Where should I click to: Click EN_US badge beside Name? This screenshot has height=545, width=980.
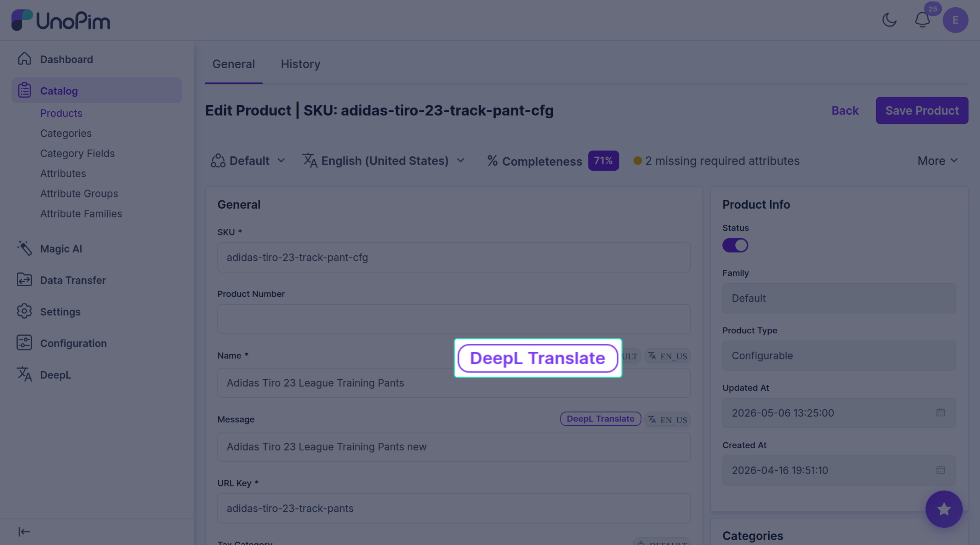pos(668,356)
